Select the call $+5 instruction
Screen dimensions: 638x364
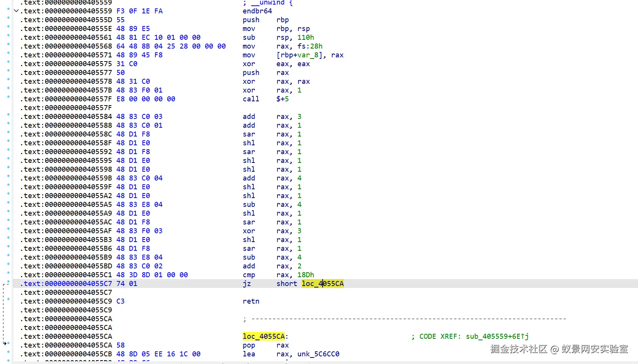click(x=266, y=99)
